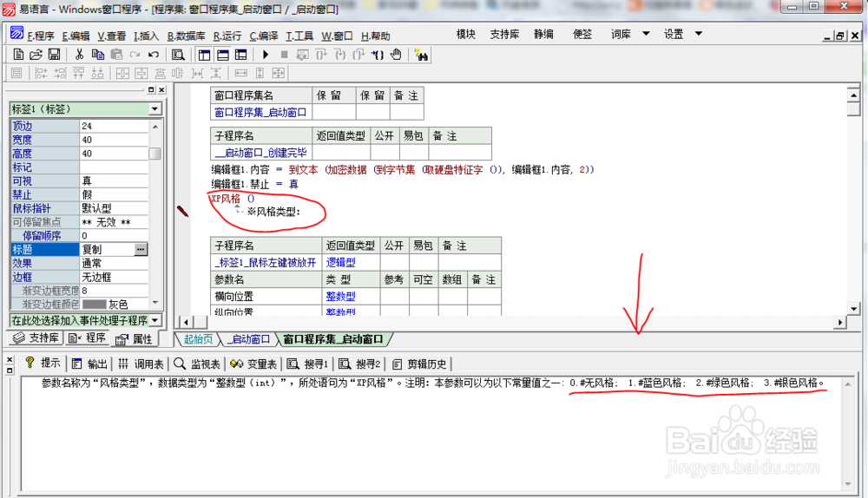Create a new file with the New icon
This screenshot has height=498, width=868.
[18, 55]
